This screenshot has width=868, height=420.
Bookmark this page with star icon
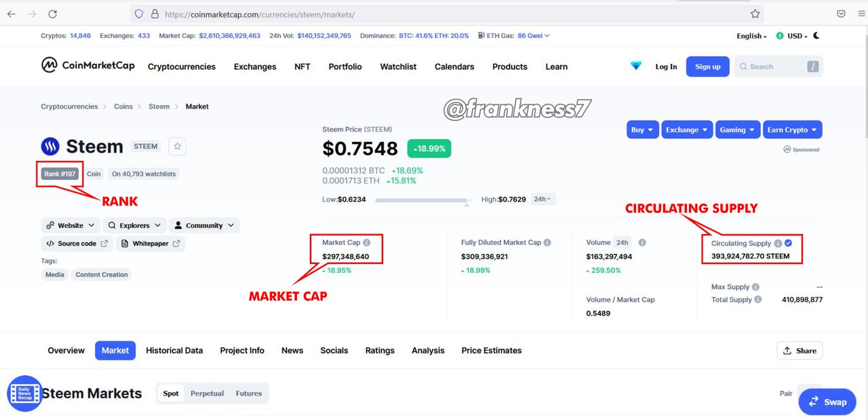755,14
